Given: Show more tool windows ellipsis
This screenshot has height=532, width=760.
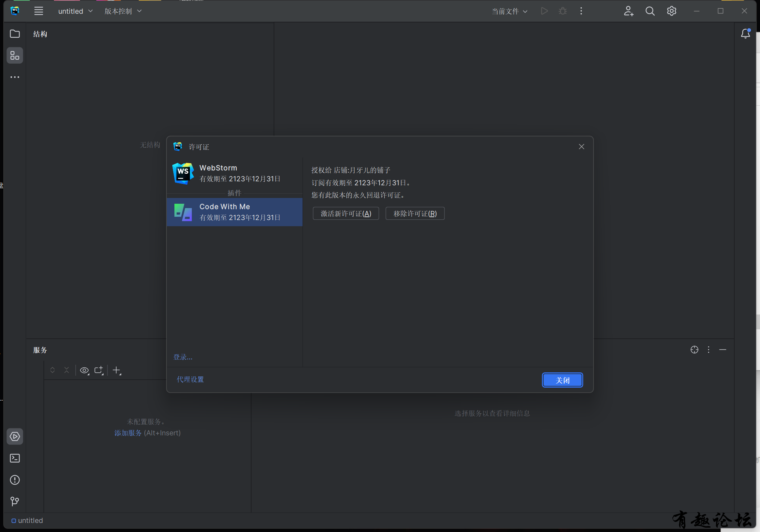Looking at the screenshot, I should pos(15,77).
